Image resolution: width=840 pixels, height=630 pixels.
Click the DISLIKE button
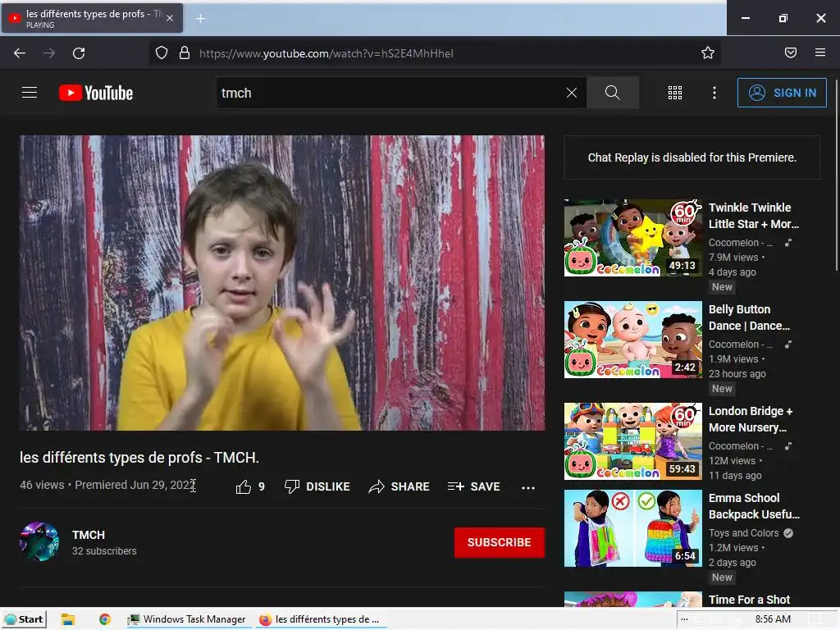(317, 486)
